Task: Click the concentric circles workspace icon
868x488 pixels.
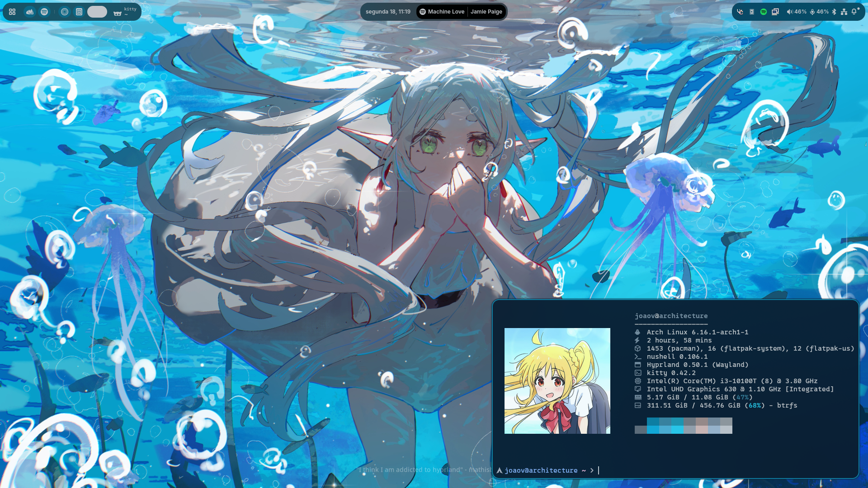Action: (x=65, y=12)
